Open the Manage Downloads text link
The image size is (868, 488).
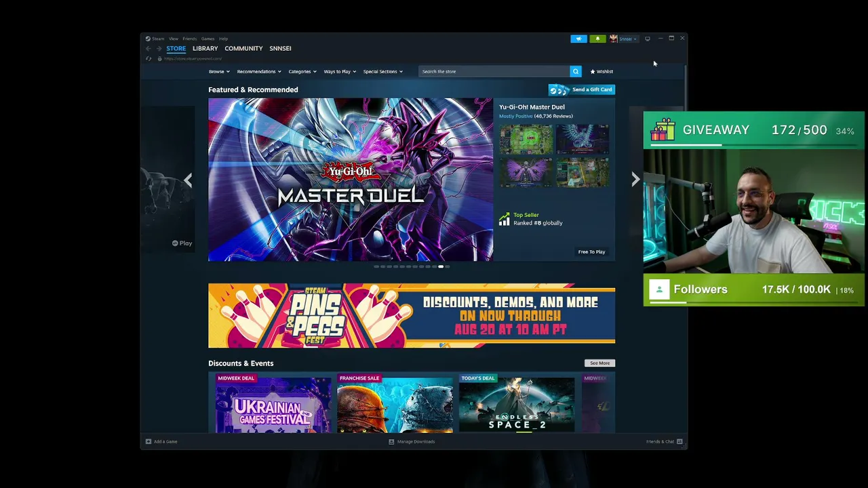(416, 441)
